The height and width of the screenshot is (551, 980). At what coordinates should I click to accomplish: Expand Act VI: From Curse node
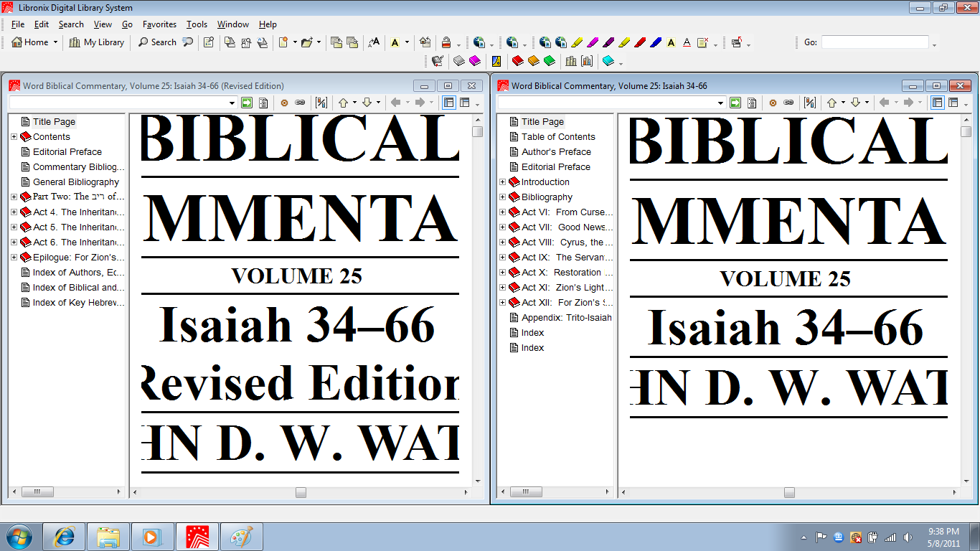502,212
